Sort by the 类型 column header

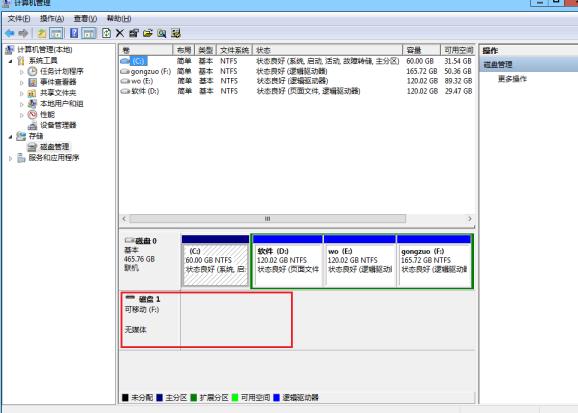[x=205, y=50]
